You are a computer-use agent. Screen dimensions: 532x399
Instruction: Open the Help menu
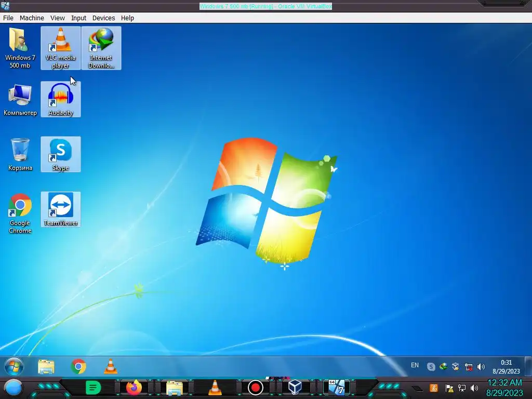(x=128, y=18)
